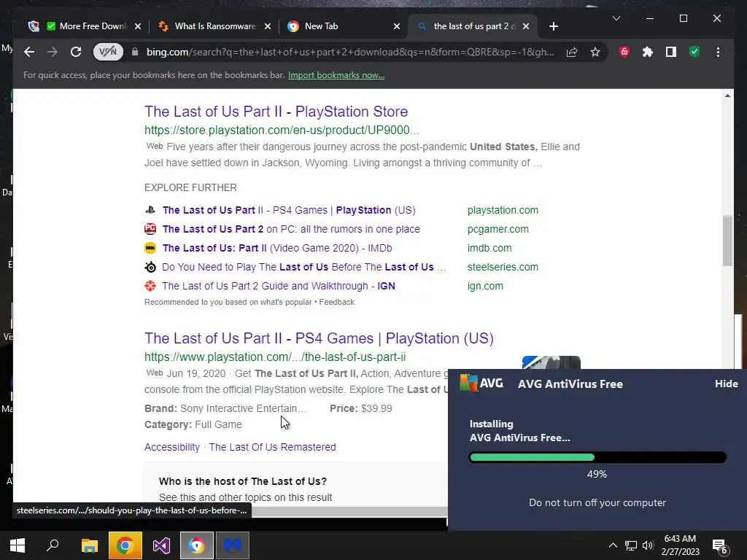Click the PC Gamer favicon icon

coord(150,228)
